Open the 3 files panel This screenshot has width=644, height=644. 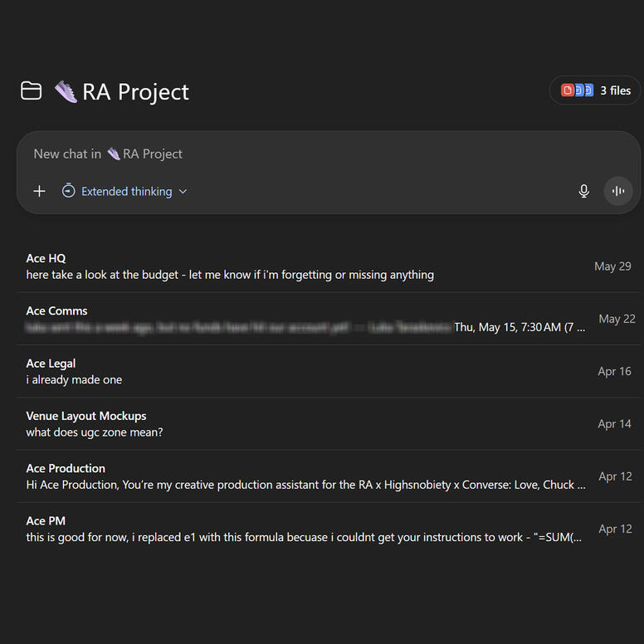coord(615,90)
